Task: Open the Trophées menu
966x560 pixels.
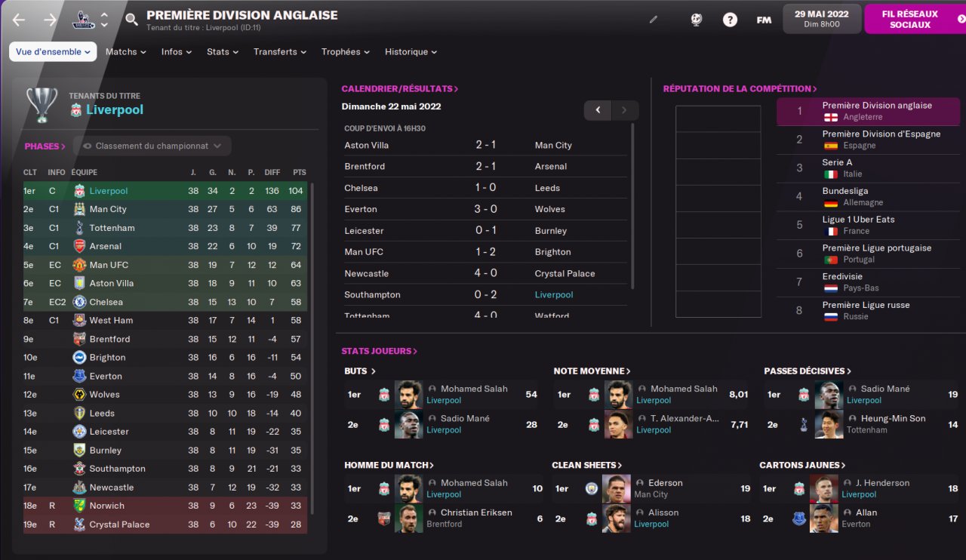Action: (346, 51)
